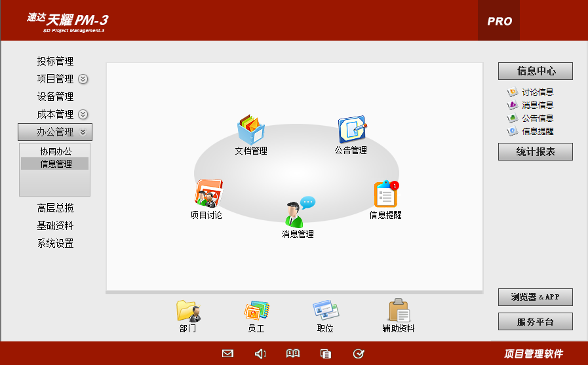Click the 部门 department folder icon
Image resolution: width=588 pixels, height=365 pixels.
187,311
